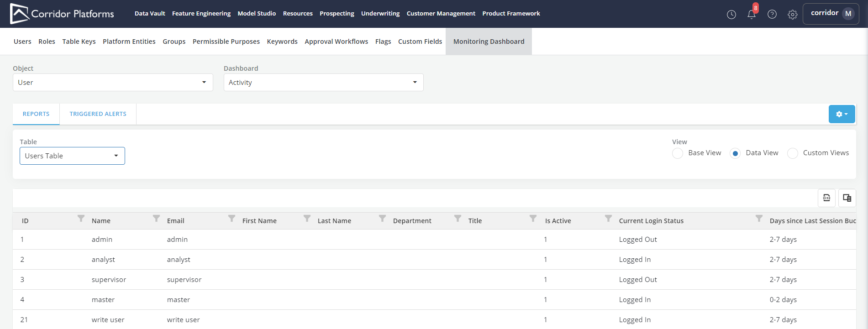Export table to Excel icon

pos(826,198)
